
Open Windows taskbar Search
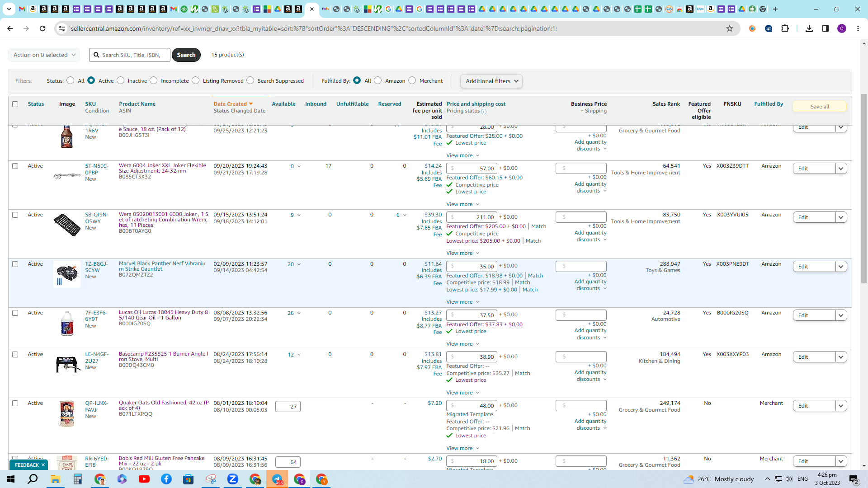coord(33,479)
